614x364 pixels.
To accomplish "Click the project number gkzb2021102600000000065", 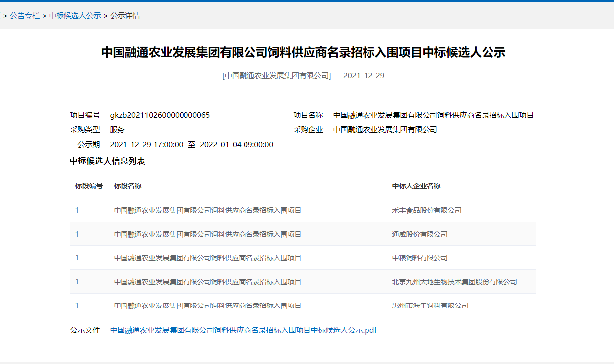I will coord(160,115).
